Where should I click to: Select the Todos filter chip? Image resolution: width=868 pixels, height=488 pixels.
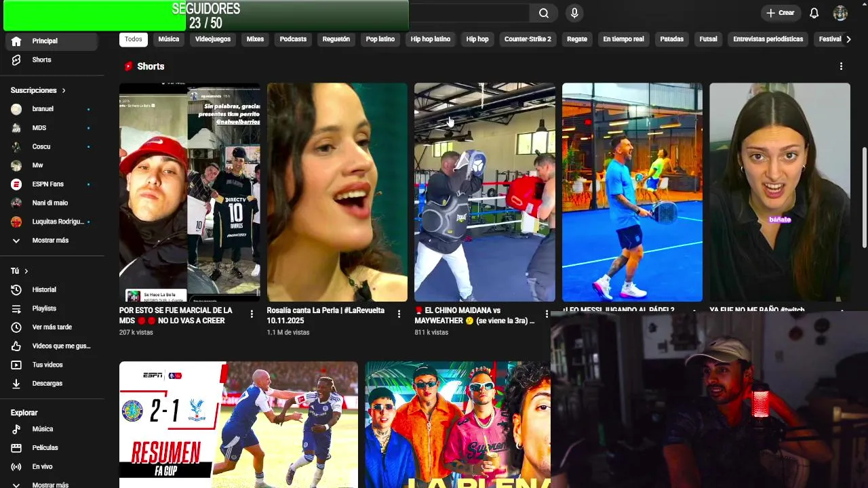point(134,39)
